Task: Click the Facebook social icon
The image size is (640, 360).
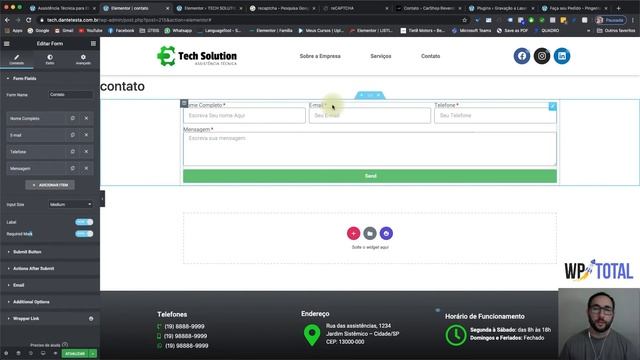Action: (522, 56)
